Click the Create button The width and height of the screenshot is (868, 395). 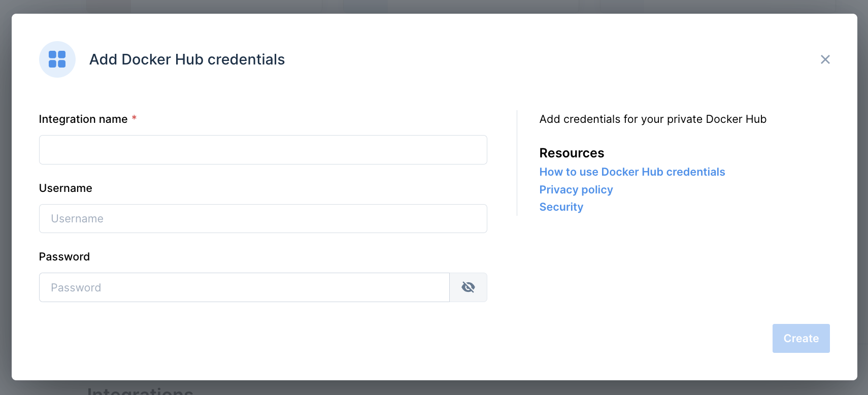pos(801,338)
